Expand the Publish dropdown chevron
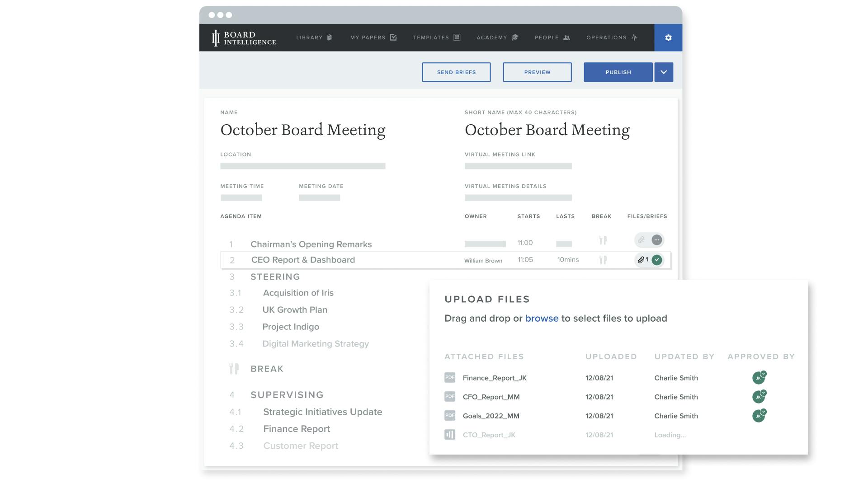Image resolution: width=868 pixels, height=488 pixels. point(663,72)
